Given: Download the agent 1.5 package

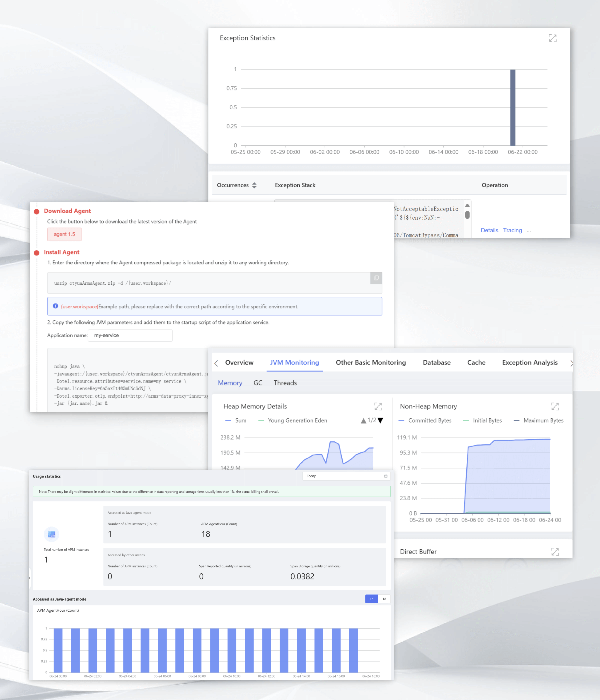Looking at the screenshot, I should pyautogui.click(x=64, y=234).
